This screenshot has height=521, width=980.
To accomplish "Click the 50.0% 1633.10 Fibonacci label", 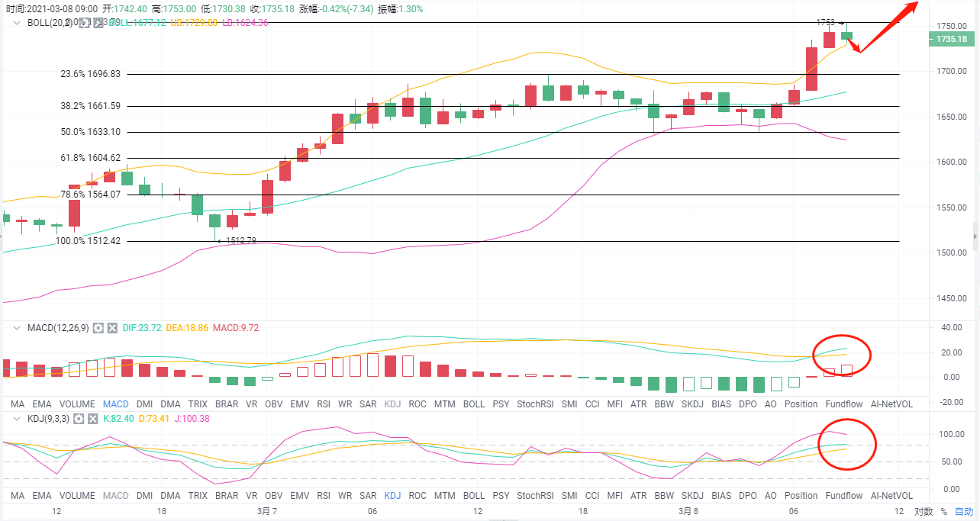I will click(x=89, y=132).
